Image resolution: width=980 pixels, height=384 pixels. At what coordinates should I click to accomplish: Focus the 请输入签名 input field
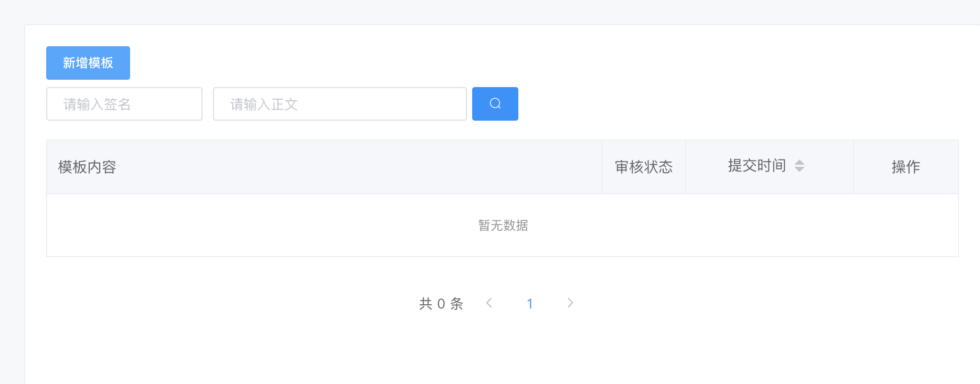124,104
